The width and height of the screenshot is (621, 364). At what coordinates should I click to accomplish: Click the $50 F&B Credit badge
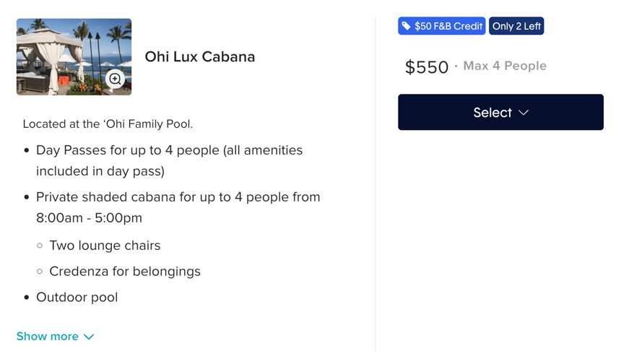coord(442,26)
